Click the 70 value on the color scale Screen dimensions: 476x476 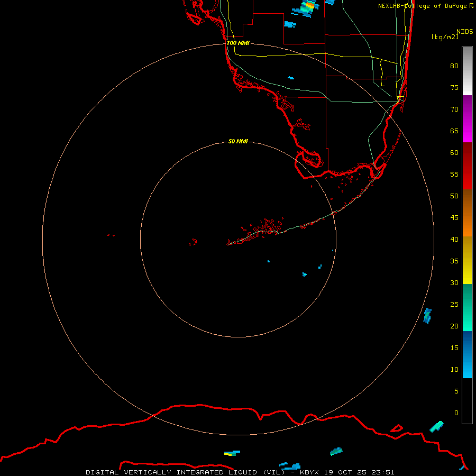click(x=454, y=109)
